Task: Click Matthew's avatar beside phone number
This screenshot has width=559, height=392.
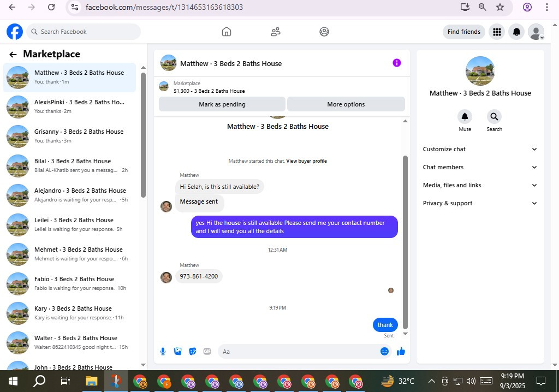Action: point(166,277)
